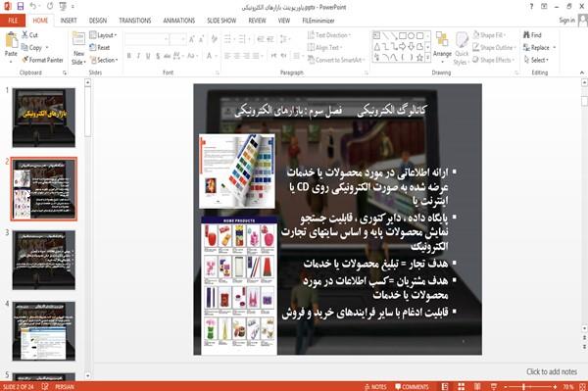Open the font size combo box
This screenshot has width=588, height=391.
point(177,39)
